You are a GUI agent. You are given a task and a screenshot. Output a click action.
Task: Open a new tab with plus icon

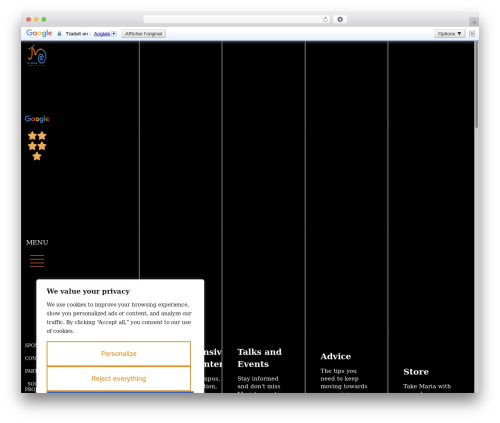coord(474,22)
